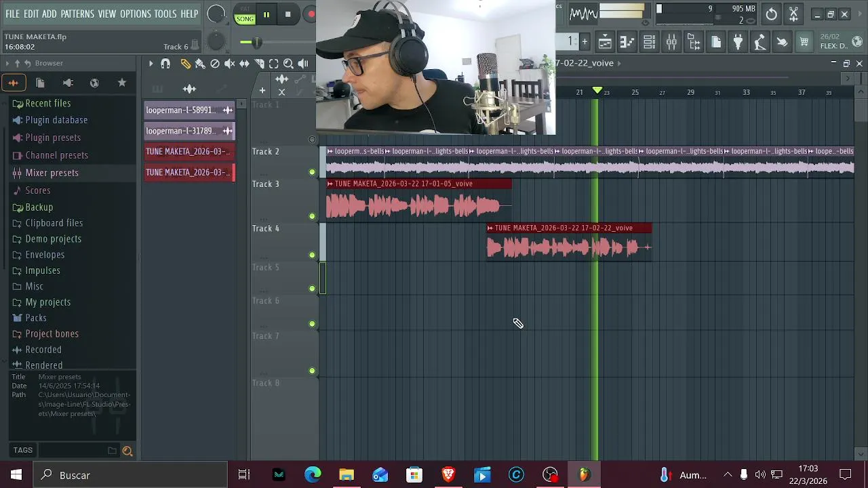Open the Channel rack icon

pyautogui.click(x=649, y=42)
